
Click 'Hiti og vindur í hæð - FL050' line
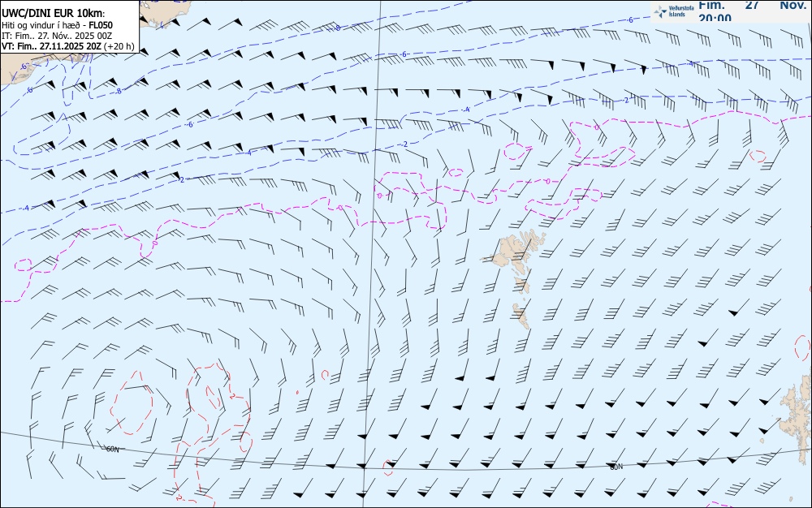point(57,25)
